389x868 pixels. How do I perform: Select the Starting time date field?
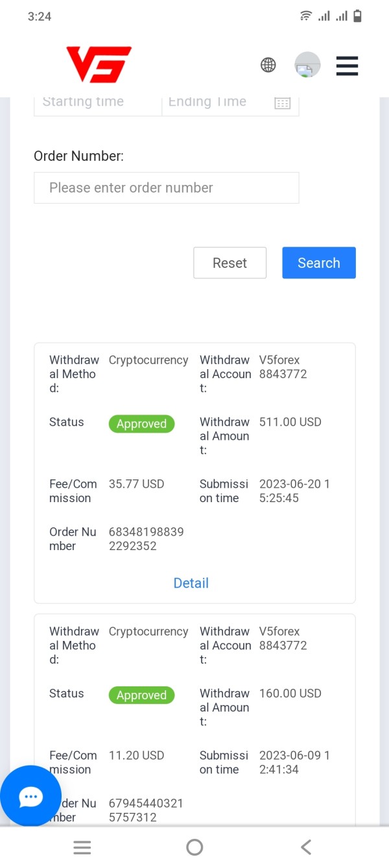click(97, 102)
